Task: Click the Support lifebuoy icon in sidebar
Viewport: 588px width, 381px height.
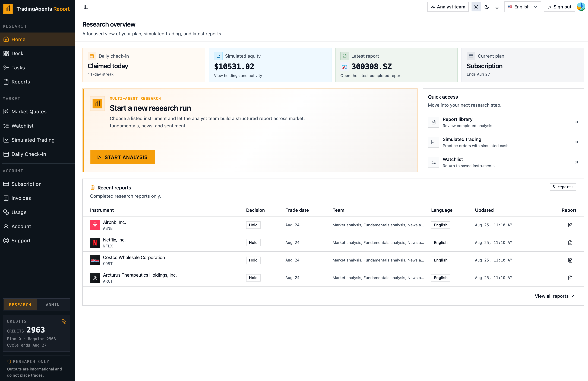Action: coord(6,241)
